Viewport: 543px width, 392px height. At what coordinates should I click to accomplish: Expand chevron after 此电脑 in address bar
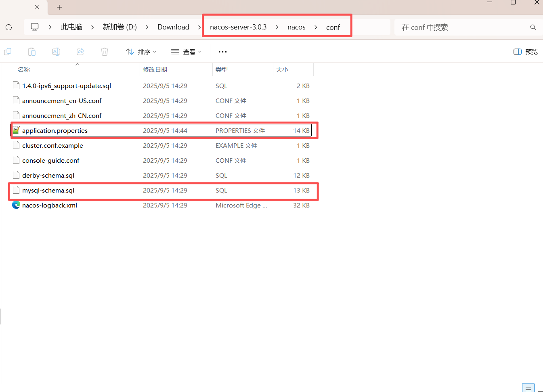pos(92,27)
